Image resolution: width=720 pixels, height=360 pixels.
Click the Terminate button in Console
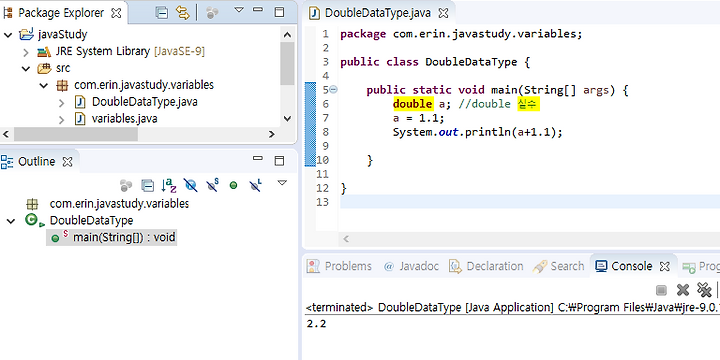[661, 290]
